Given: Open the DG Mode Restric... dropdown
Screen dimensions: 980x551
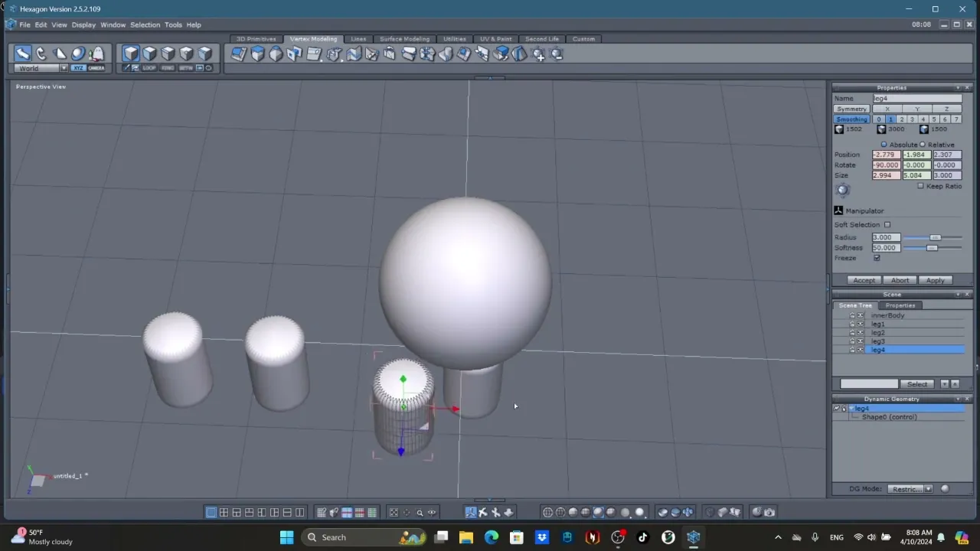Looking at the screenshot, I should point(910,489).
